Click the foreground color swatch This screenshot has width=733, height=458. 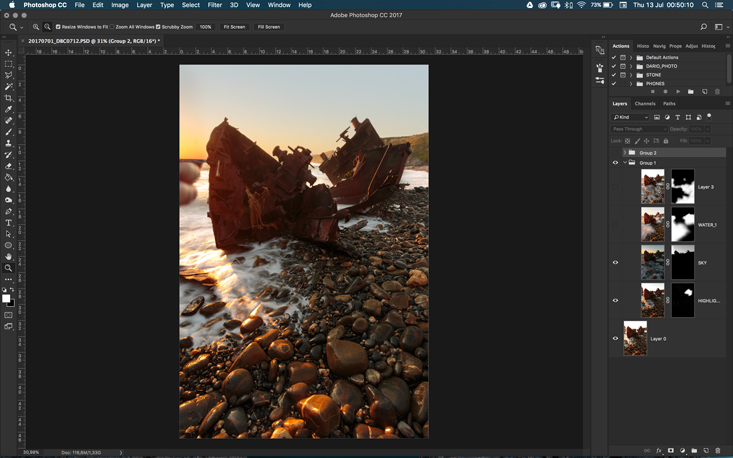[x=6, y=299]
